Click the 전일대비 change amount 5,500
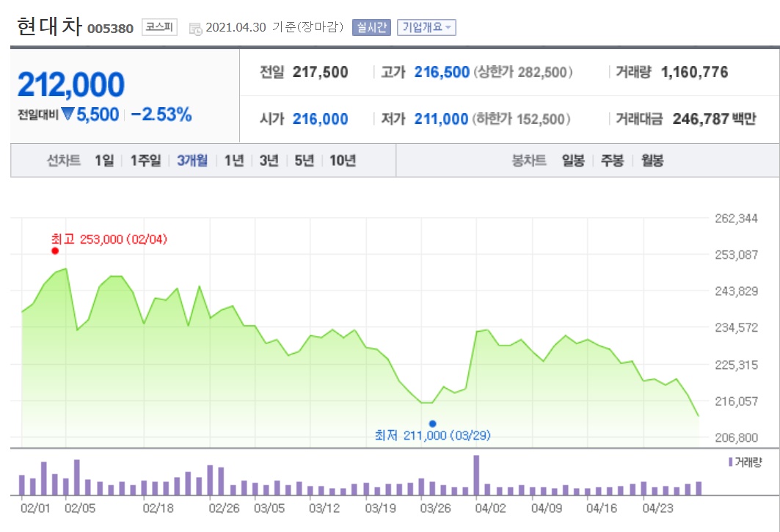The image size is (780, 532). (x=98, y=114)
